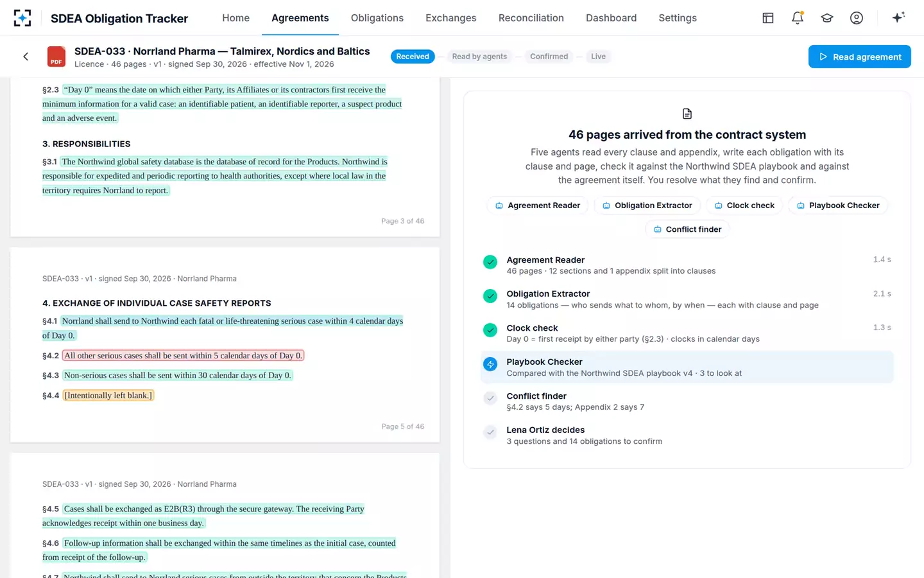Click the document icon above 46 pages heading
This screenshot has width=924, height=578.
pos(687,114)
